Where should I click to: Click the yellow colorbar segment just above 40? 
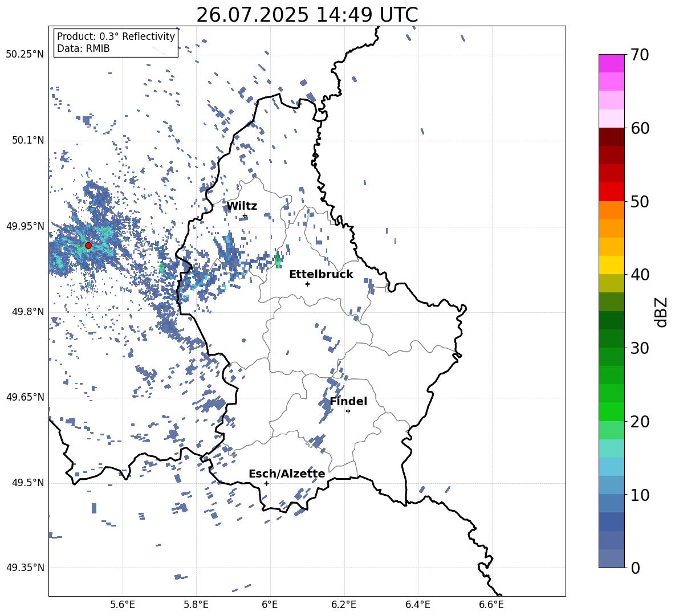[x=612, y=265]
